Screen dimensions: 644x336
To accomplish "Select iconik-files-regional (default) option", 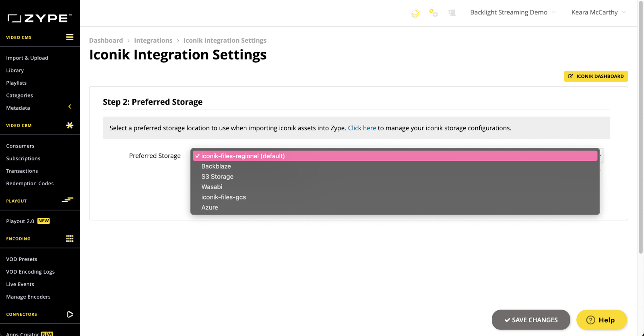I will pos(395,156).
